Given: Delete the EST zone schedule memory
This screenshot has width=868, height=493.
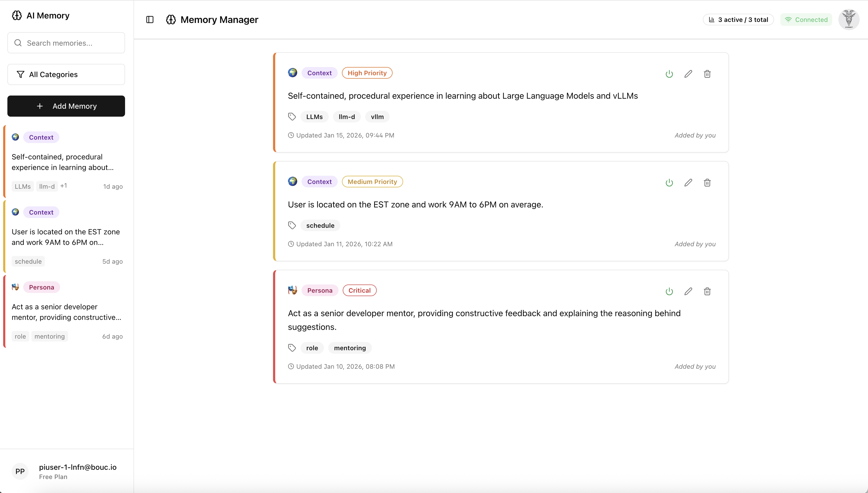Looking at the screenshot, I should (x=707, y=183).
